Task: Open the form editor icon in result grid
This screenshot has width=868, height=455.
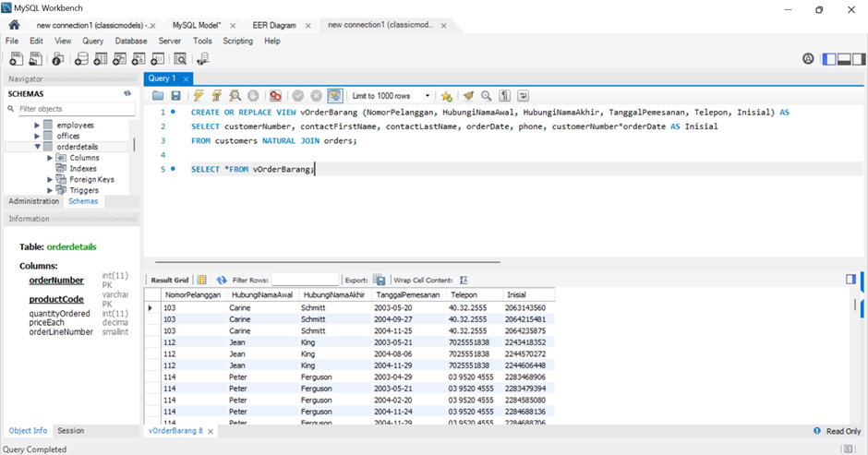Action: click(x=202, y=280)
